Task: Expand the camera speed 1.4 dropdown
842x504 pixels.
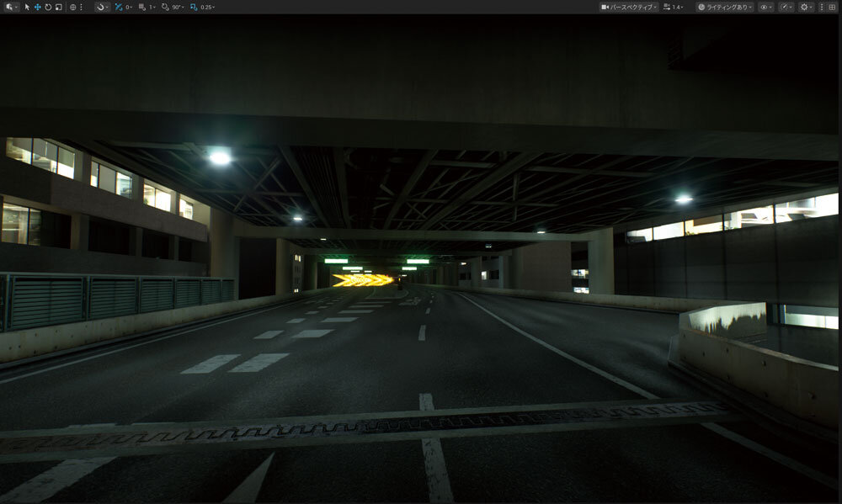Action: pyautogui.click(x=673, y=7)
